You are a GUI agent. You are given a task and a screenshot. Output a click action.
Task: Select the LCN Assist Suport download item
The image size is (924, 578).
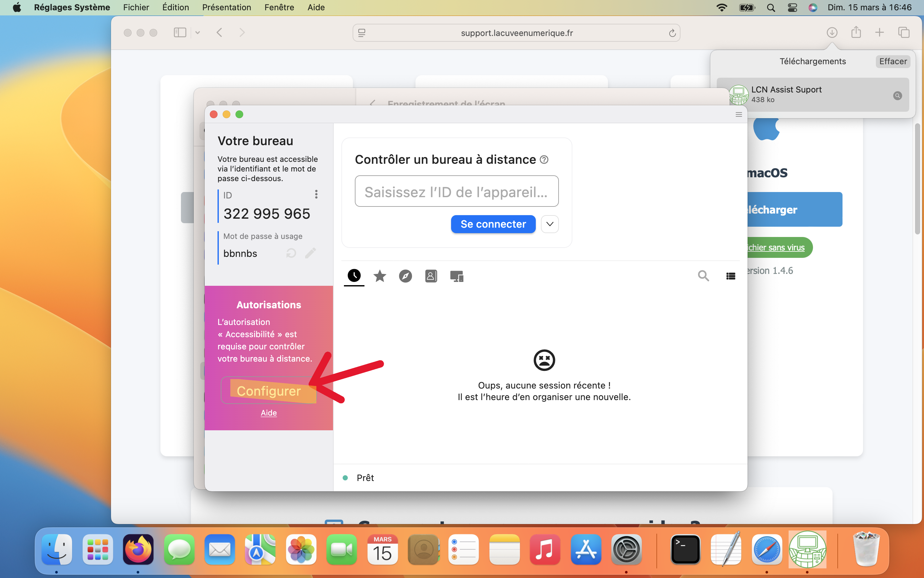click(x=812, y=95)
